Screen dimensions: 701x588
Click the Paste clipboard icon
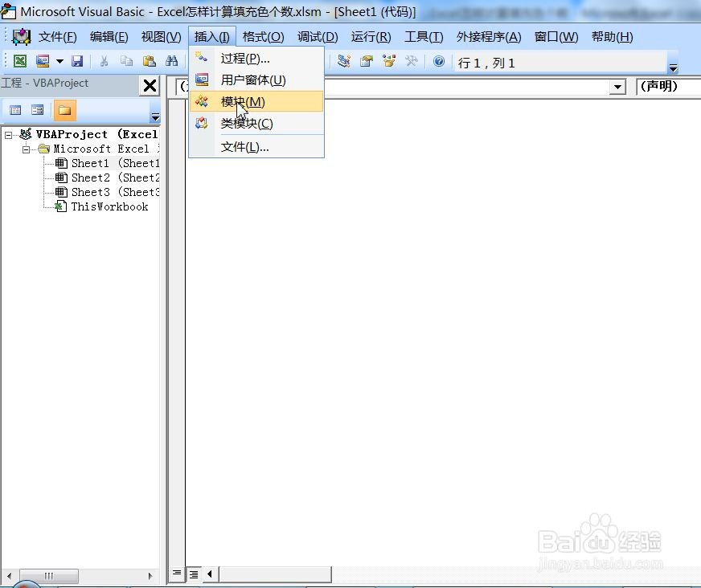pos(149,61)
